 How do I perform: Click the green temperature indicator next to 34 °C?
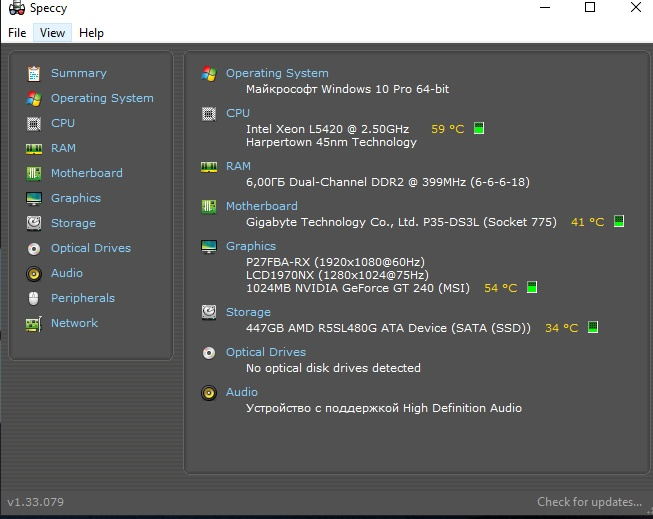pyautogui.click(x=593, y=327)
